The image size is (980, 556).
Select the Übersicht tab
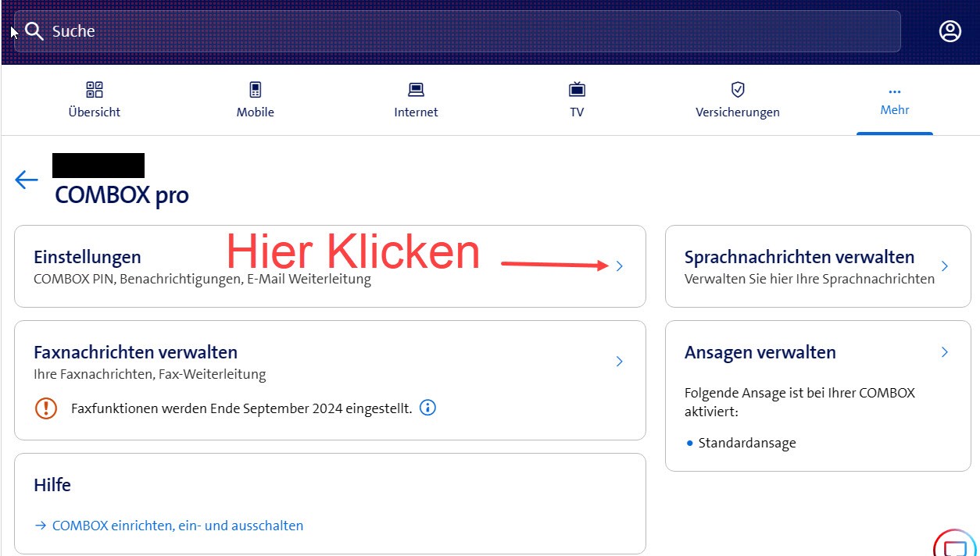pyautogui.click(x=95, y=100)
